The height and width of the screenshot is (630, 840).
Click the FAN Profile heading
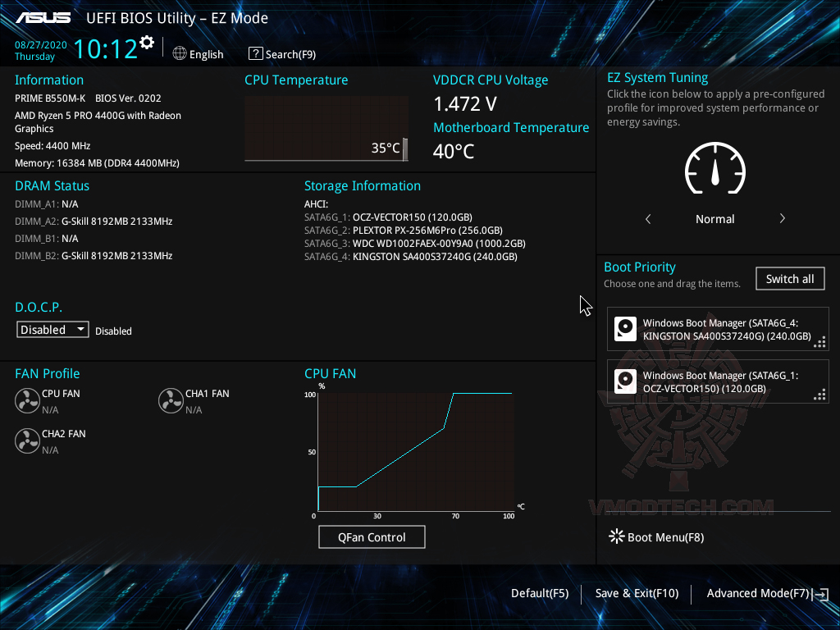coord(47,373)
